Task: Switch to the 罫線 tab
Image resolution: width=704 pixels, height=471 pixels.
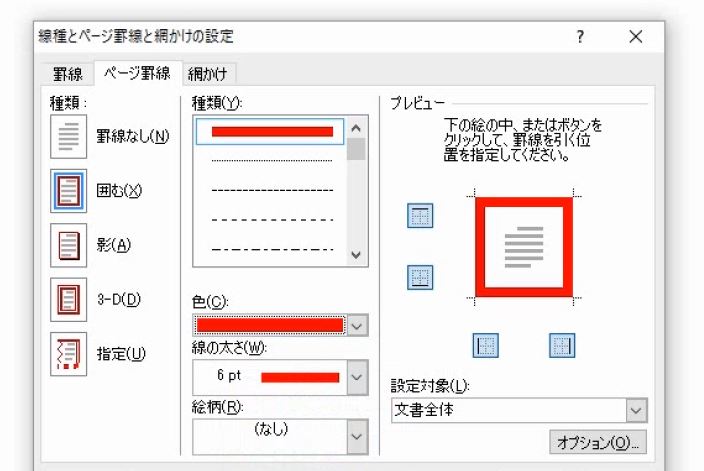Action: tap(67, 74)
